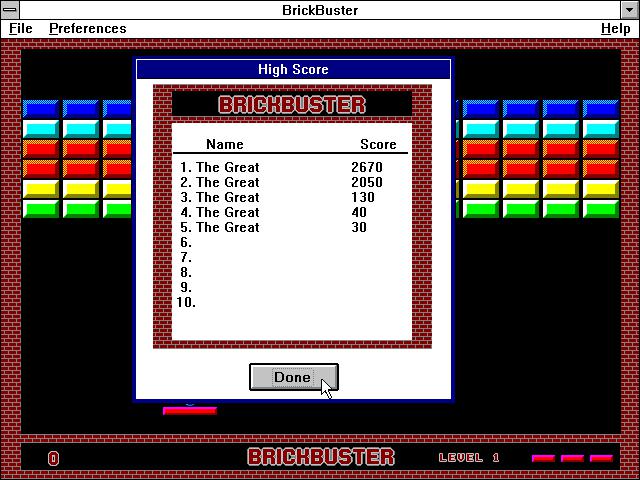This screenshot has height=480, width=640.
Task: Click the entry '4. The Great'
Action: coord(220,212)
